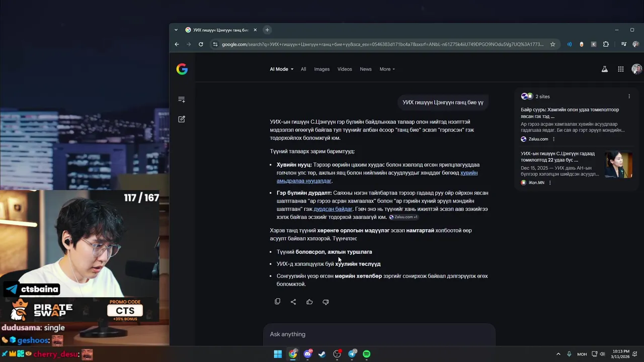Click the blue sound wave extension icon
This screenshot has height=362, width=644.
pos(570,44)
